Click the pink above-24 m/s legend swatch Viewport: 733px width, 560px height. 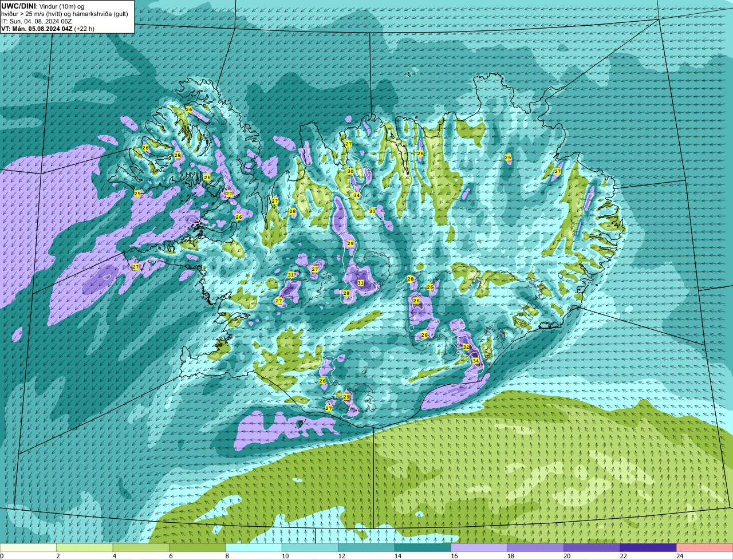[705, 547]
